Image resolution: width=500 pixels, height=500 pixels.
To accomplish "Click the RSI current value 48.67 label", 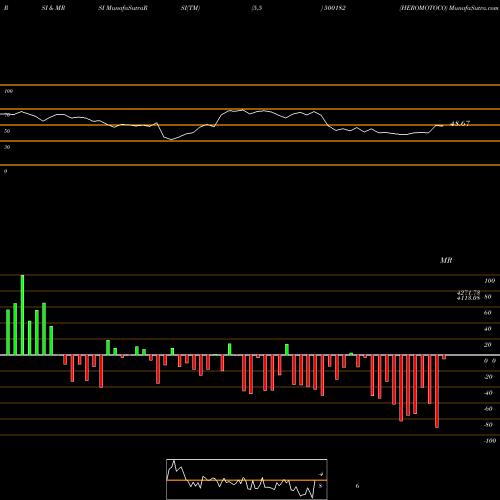I will coord(460,124).
